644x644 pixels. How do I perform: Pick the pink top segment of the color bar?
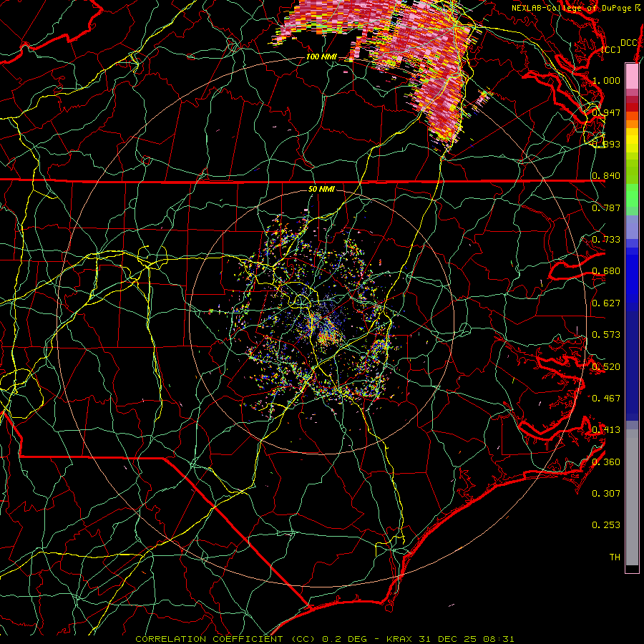[632, 77]
